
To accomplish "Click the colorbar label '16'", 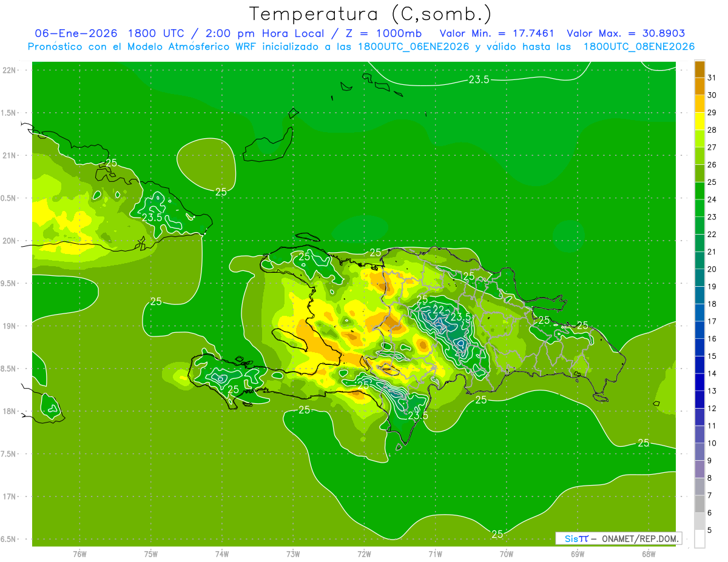I will tap(712, 338).
